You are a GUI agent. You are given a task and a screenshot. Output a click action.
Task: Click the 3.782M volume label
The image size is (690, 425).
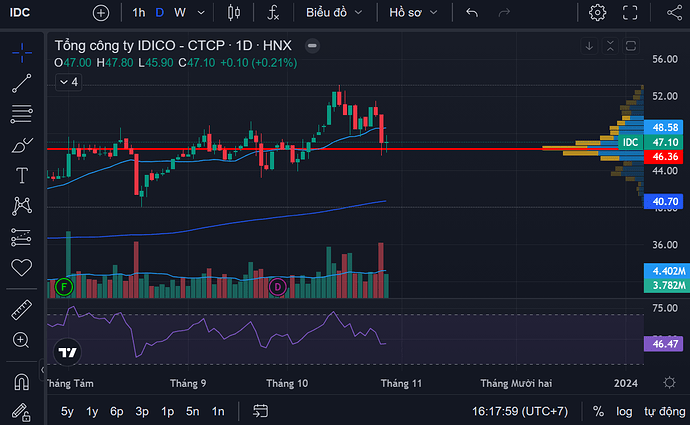[x=668, y=285]
